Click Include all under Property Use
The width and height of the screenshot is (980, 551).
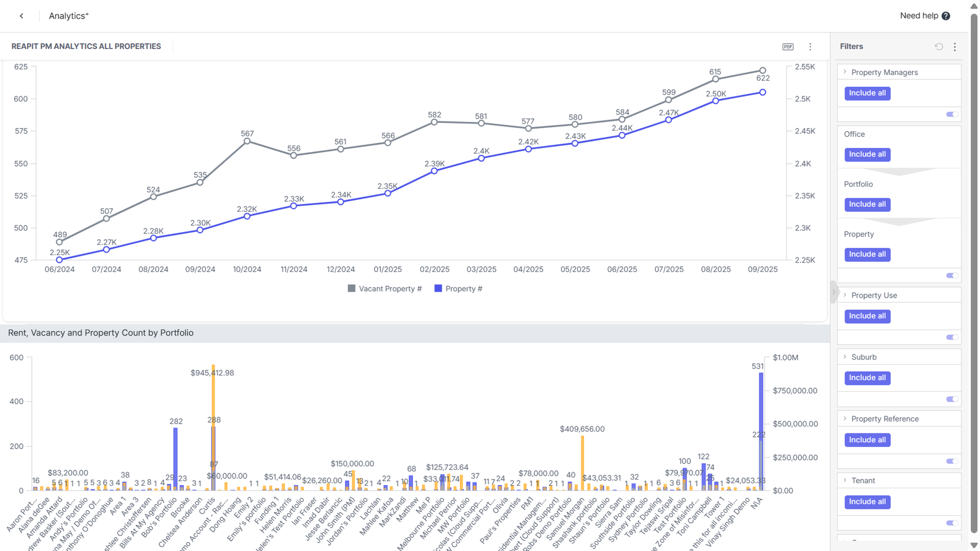pos(867,316)
